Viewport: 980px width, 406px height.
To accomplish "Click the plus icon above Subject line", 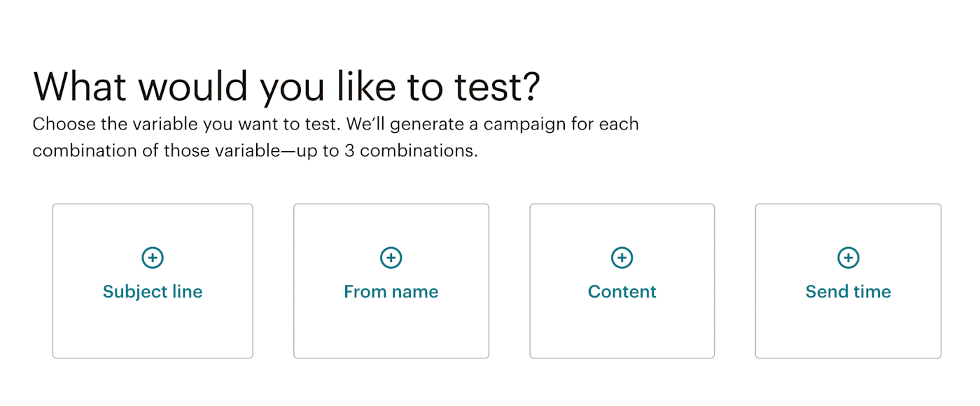I will click(x=153, y=258).
